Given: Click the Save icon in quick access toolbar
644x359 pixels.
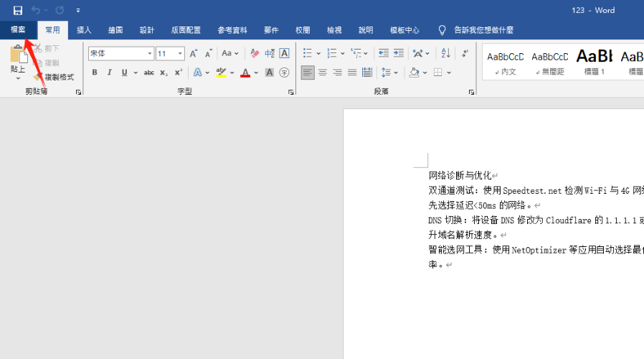Looking at the screenshot, I should (18, 10).
